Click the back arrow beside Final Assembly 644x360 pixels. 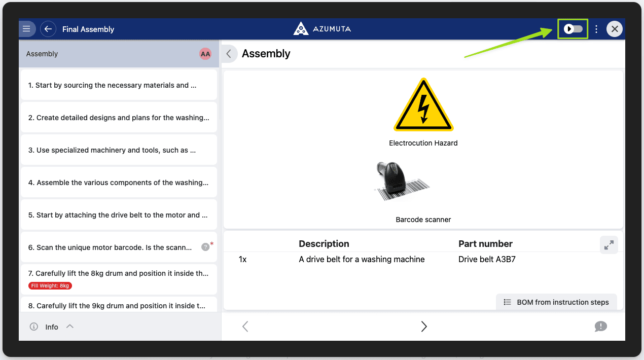pyautogui.click(x=48, y=29)
